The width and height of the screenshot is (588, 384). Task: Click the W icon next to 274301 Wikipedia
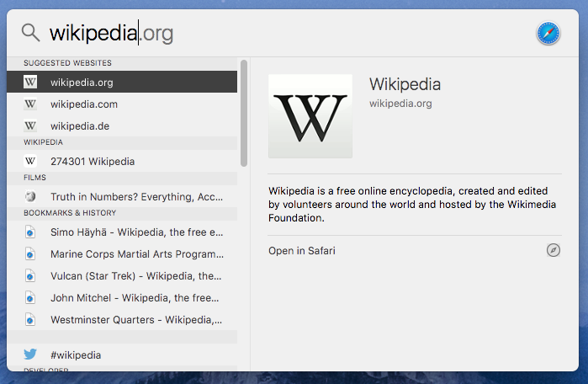30,161
